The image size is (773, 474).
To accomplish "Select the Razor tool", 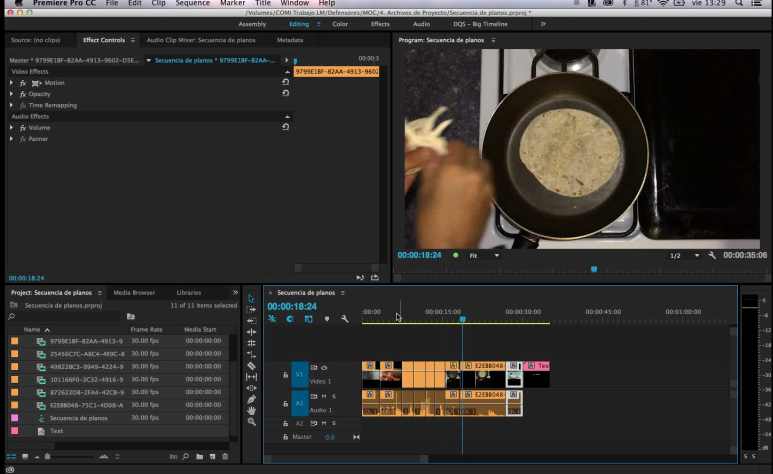I will [x=251, y=365].
